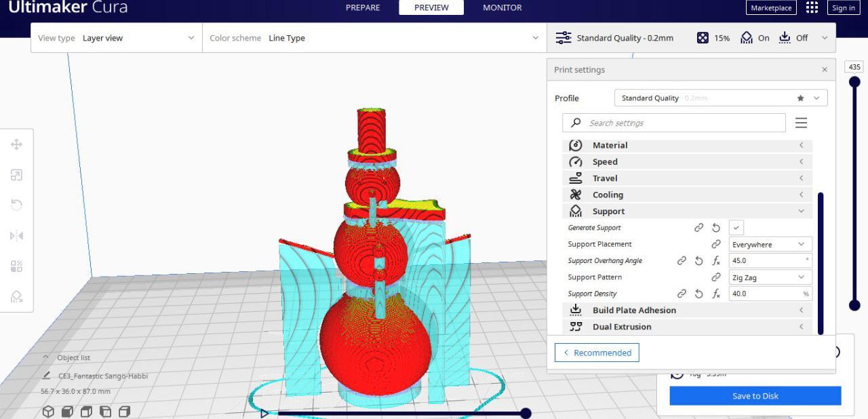Click link icon beside Support Density
The width and height of the screenshot is (868, 419).
coord(682,294)
